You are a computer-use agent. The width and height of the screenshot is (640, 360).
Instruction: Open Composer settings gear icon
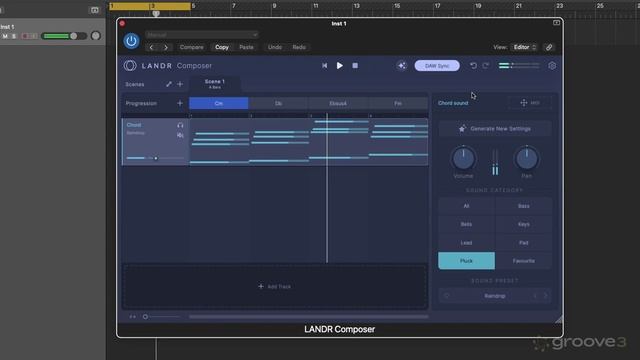[x=552, y=66]
